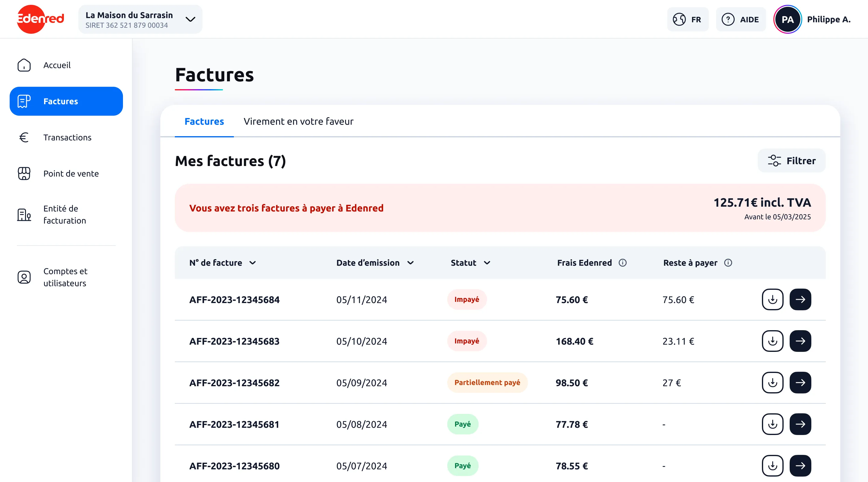Select Factures in the sidebar
The image size is (868, 482).
coord(66,101)
